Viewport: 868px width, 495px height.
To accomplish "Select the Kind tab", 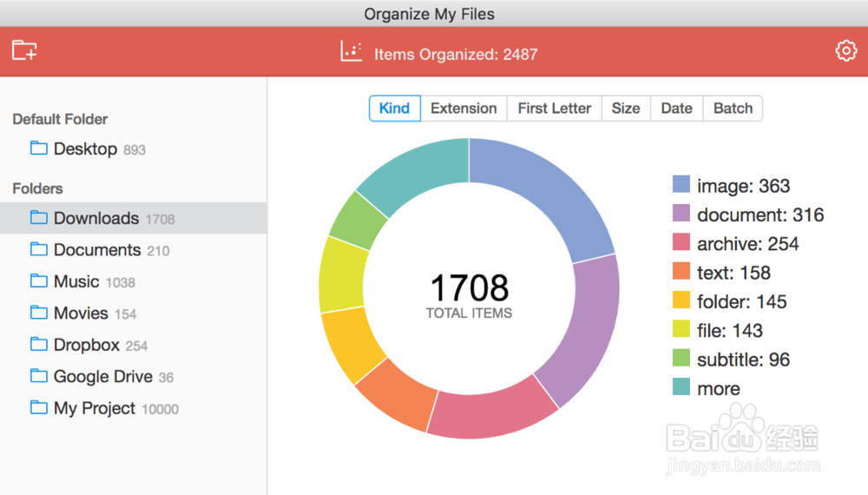I will coord(395,108).
